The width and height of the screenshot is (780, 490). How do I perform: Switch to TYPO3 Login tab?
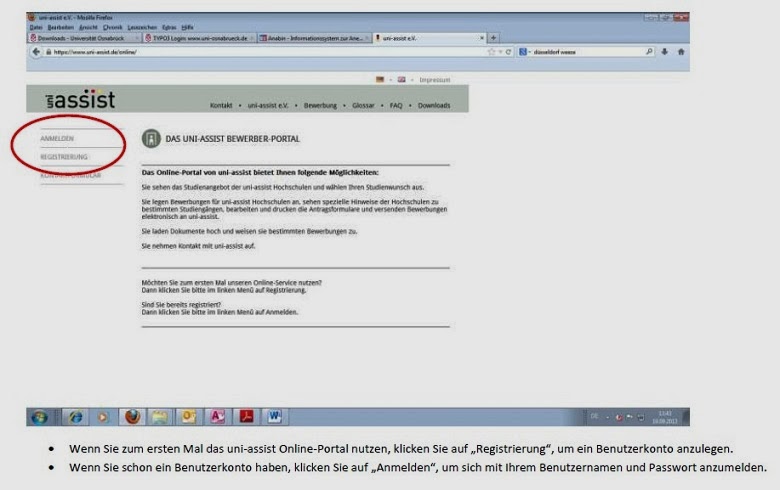coord(199,38)
